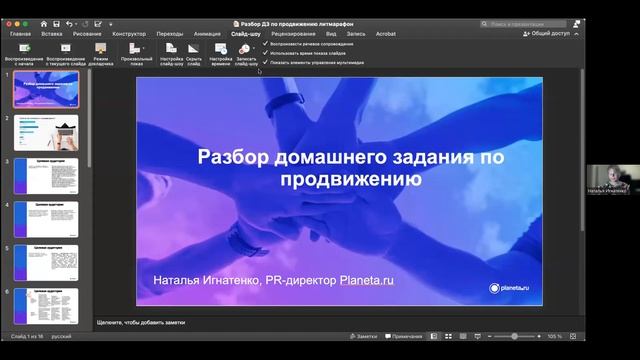Select slide 2 thumbnail
640x360 pixels.
[x=46, y=133]
